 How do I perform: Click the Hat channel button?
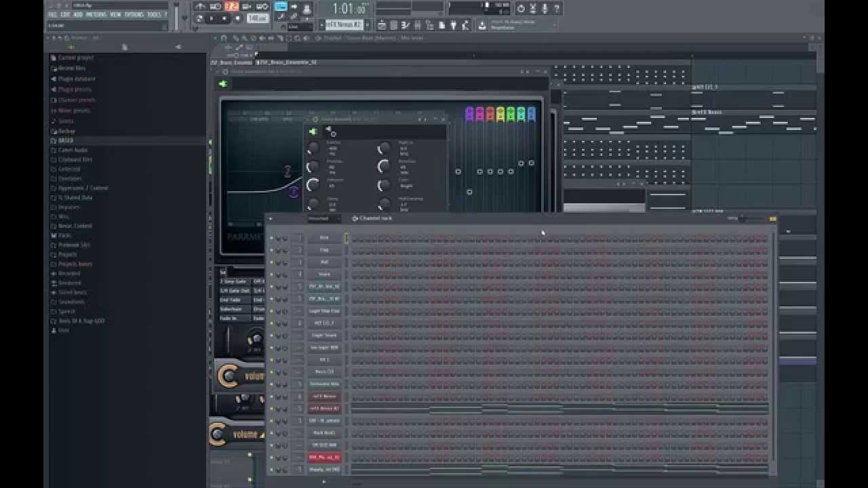(x=324, y=262)
